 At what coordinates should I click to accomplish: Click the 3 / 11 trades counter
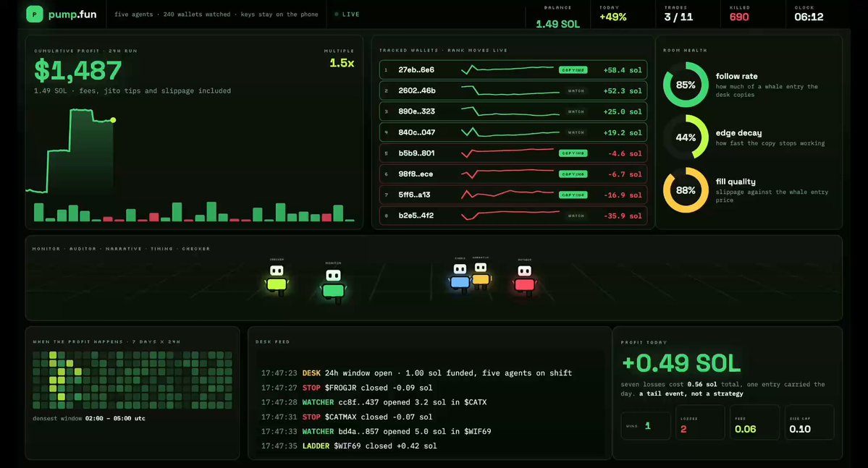(678, 17)
